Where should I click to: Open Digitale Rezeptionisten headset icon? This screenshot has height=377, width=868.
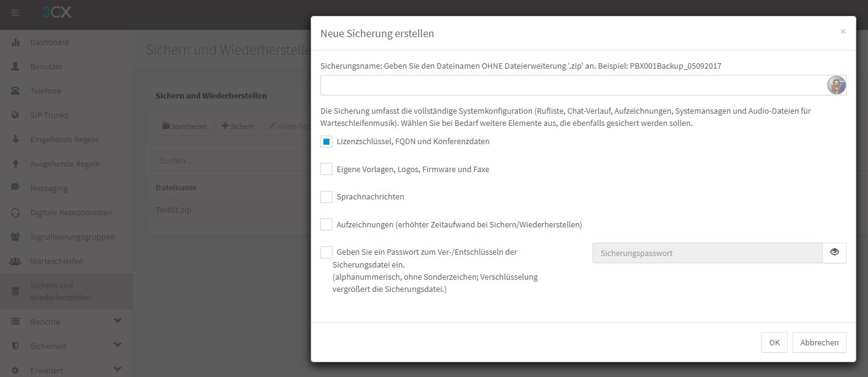pyautogui.click(x=16, y=212)
